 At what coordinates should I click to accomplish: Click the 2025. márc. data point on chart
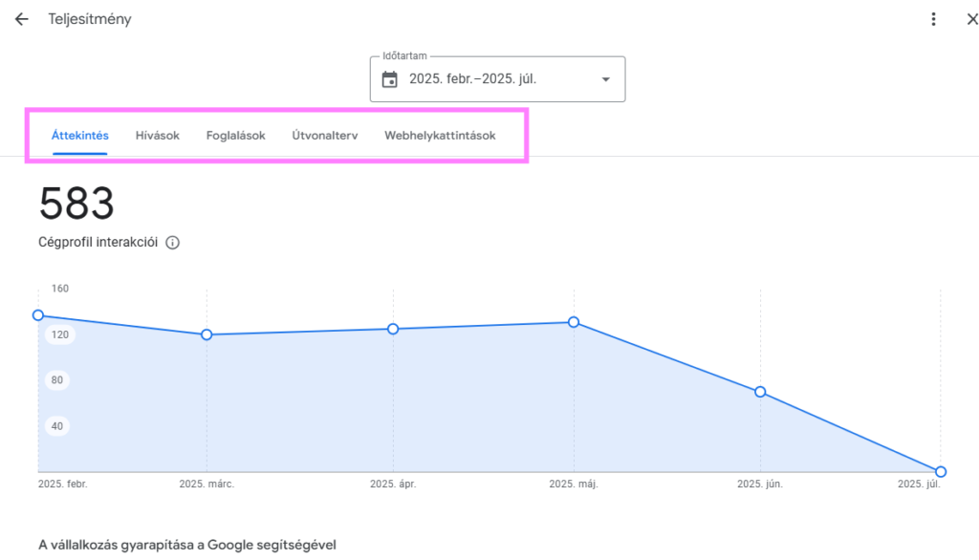[x=207, y=334]
